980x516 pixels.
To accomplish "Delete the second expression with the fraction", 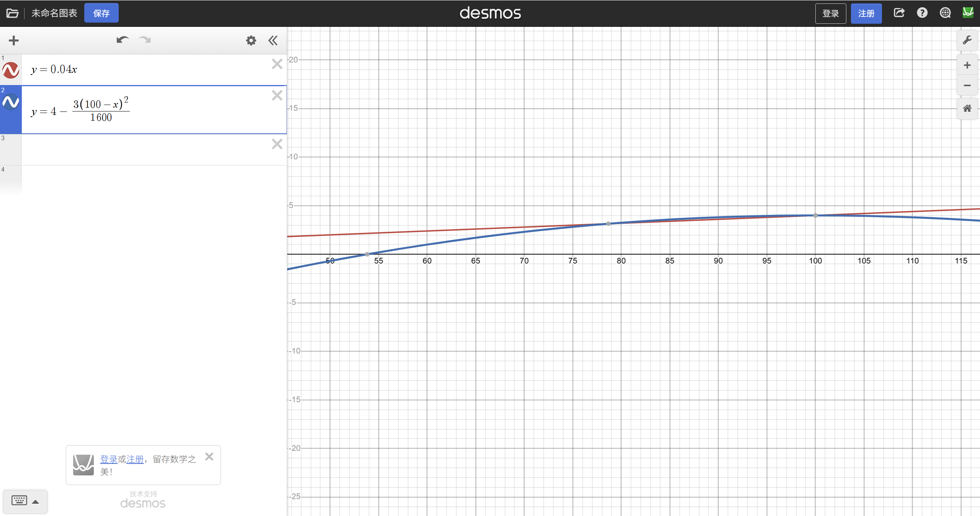I will [277, 95].
